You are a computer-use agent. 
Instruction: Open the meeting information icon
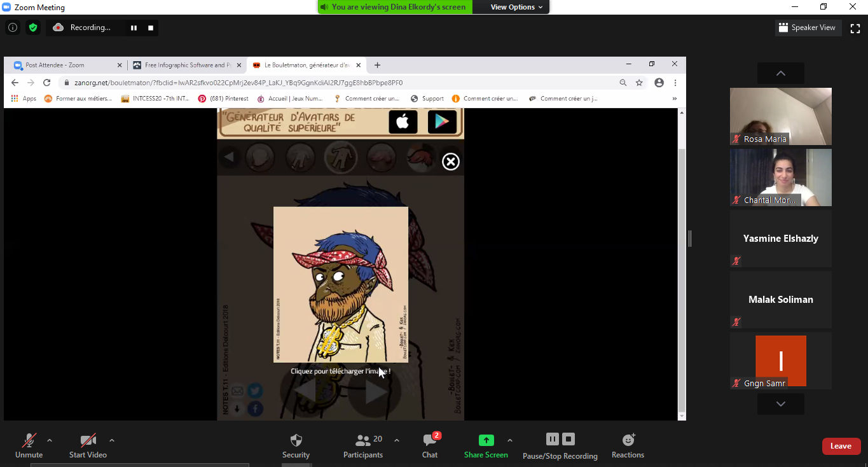tap(13, 27)
